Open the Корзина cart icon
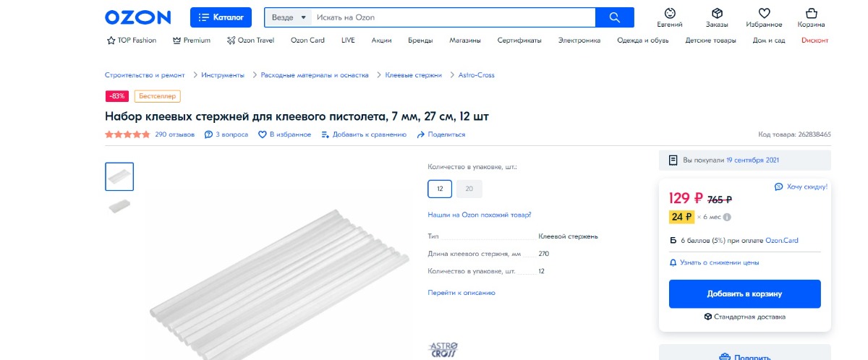Viewport: 868px width, 360px height. 811,13
